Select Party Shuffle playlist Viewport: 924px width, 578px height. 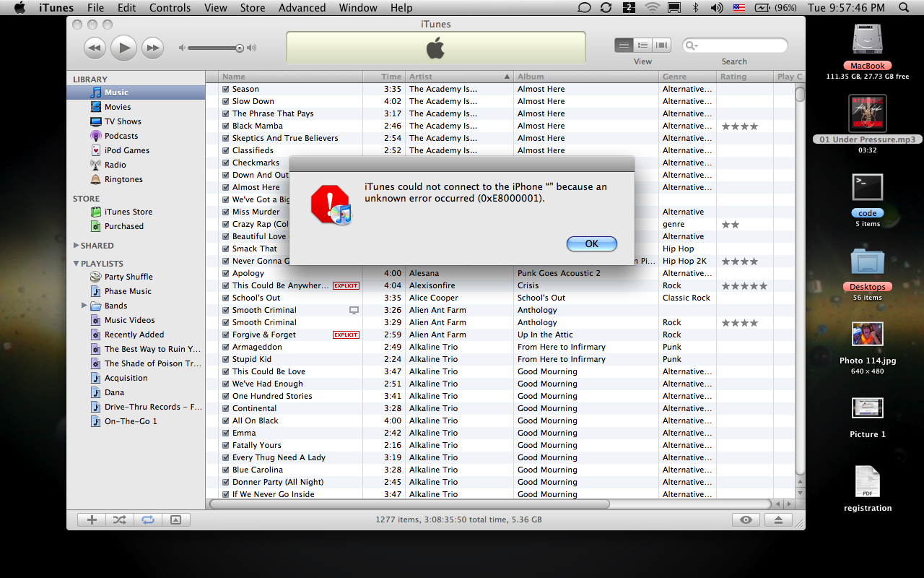tap(136, 277)
